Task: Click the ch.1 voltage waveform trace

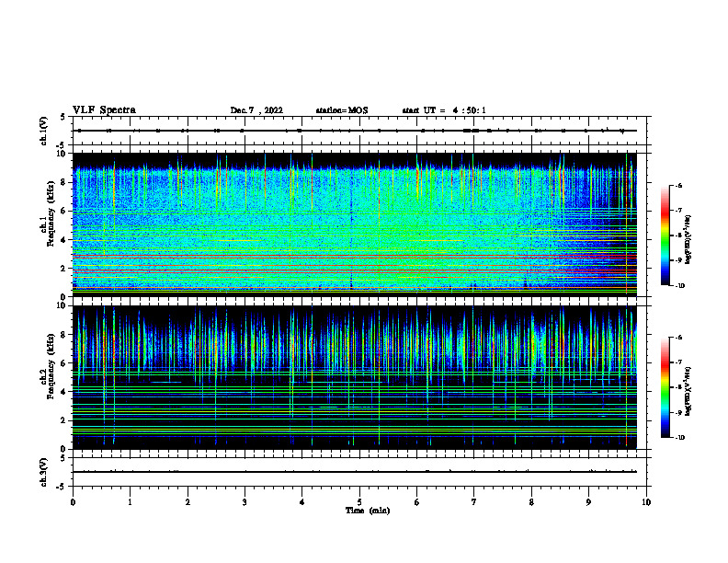Action: tap(355, 131)
